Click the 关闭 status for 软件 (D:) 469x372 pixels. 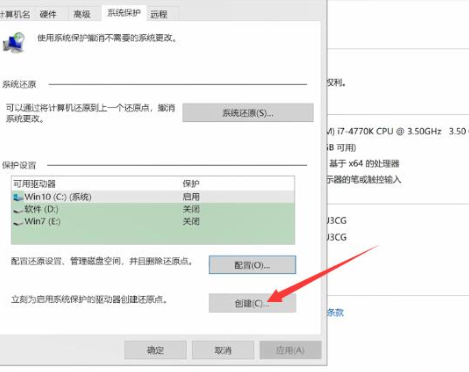click(191, 209)
